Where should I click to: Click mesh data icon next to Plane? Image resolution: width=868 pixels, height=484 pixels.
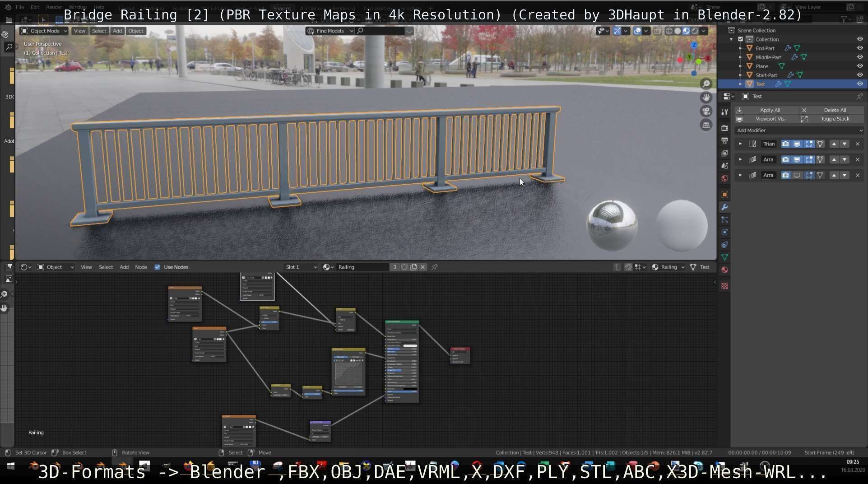click(x=781, y=66)
